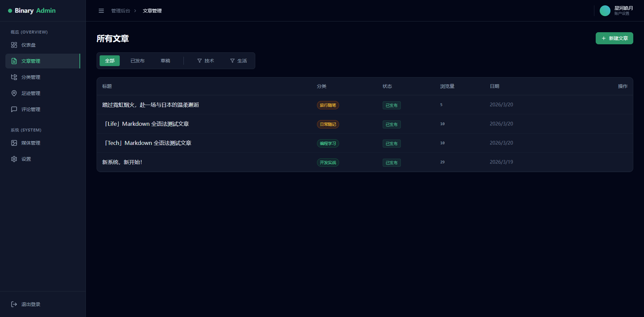
Task: Click the green dot Binary Admin logo
Action: (10, 11)
